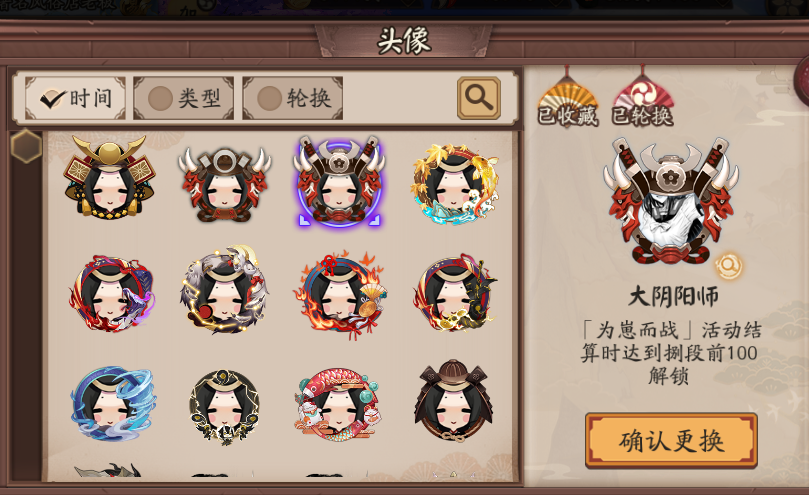Choose the horned red oni mask frame
Screen dimensions: 809x495
point(224,185)
